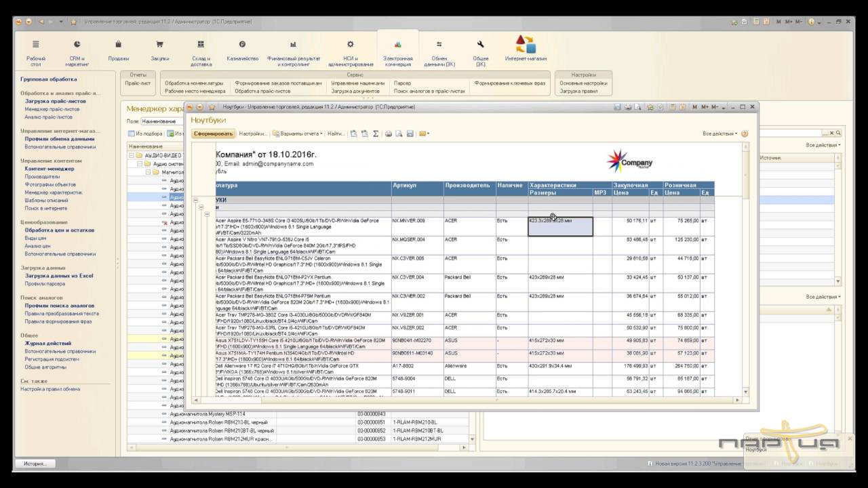The width and height of the screenshot is (868, 488).
Task: Open Формирование ключевых фраз command
Action: point(510,83)
